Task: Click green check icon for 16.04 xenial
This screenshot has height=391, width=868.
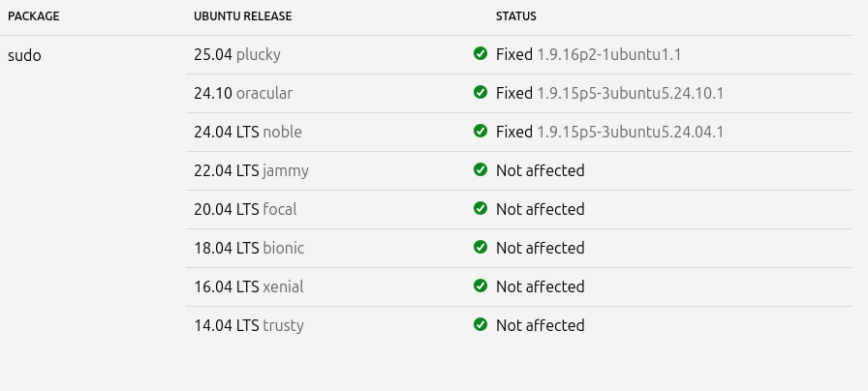Action: click(480, 286)
